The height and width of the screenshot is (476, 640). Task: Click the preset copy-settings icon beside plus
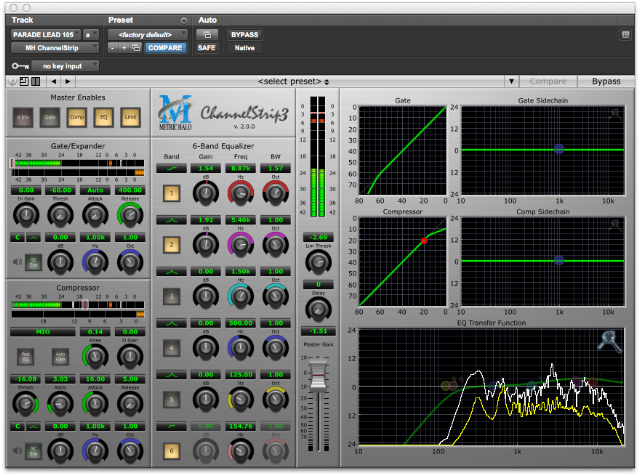point(136,48)
